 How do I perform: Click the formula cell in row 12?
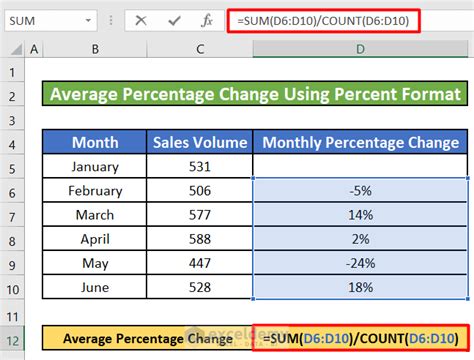(x=361, y=338)
